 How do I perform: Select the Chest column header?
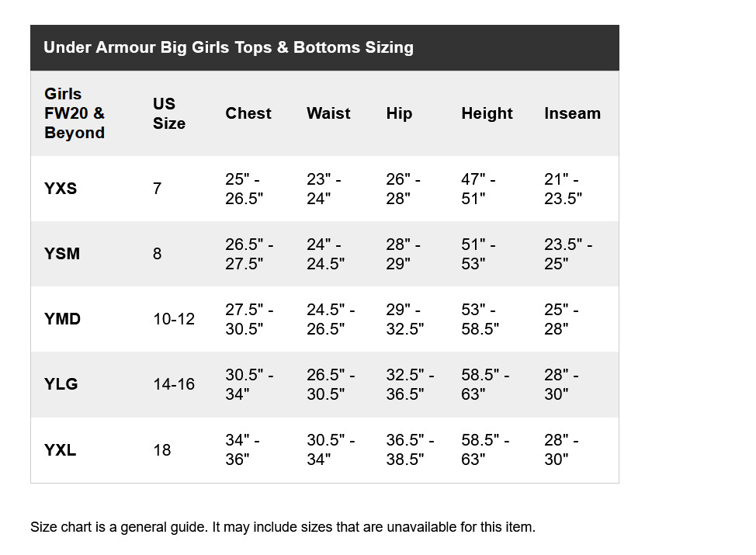pyautogui.click(x=248, y=113)
